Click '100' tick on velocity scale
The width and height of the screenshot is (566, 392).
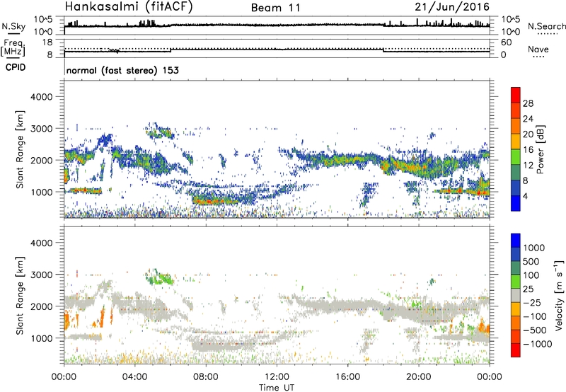[531, 275]
